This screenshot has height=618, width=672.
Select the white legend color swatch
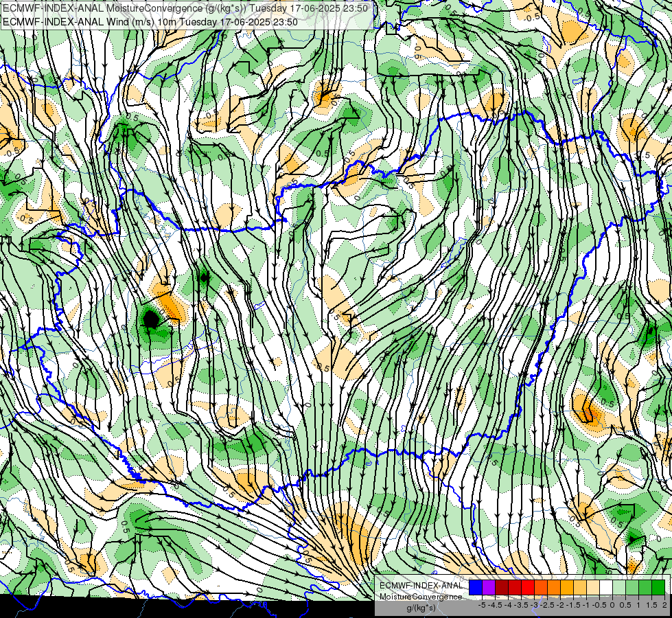[606, 588]
